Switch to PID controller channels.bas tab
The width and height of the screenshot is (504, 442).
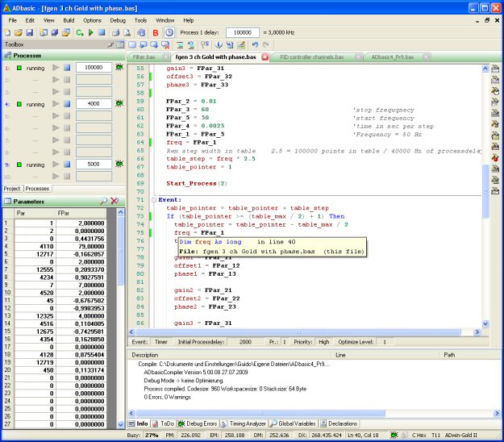point(311,58)
